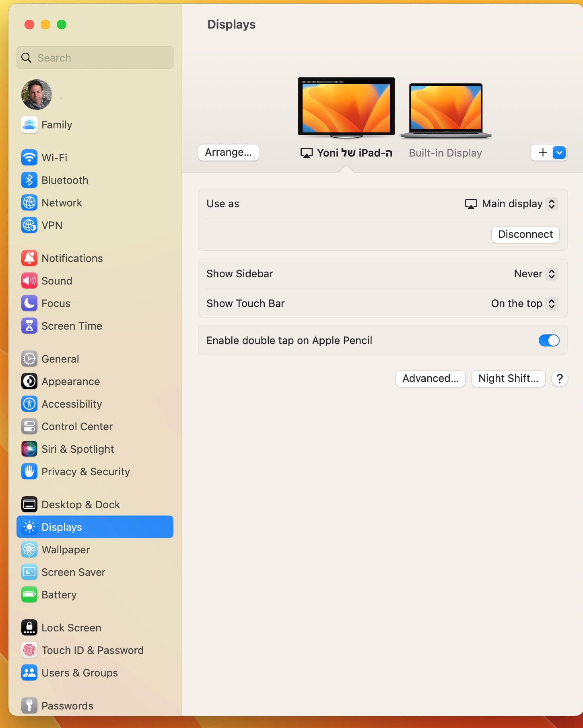
Task: Click the Wi-Fi icon in sidebar
Action: tap(29, 158)
